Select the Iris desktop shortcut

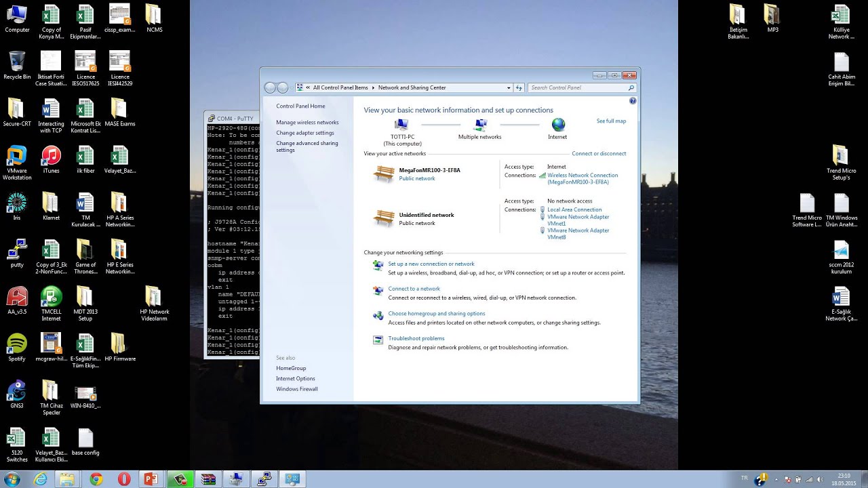[17, 207]
